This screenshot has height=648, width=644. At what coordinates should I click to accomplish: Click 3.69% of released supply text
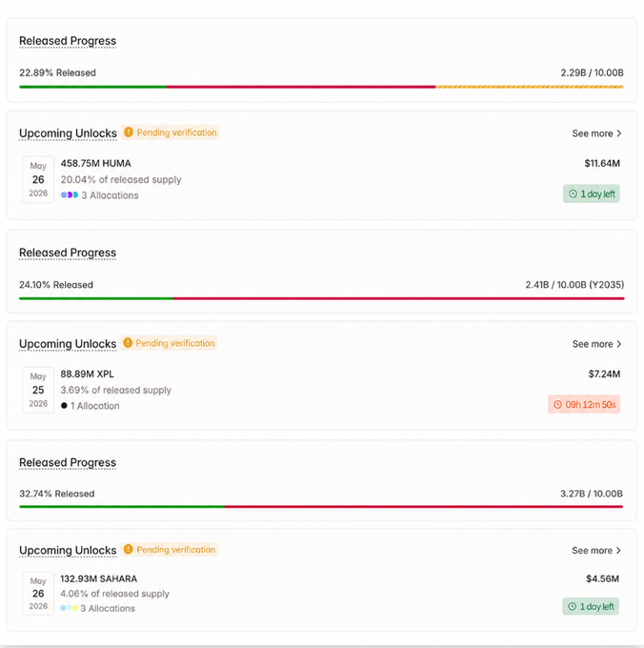(116, 390)
